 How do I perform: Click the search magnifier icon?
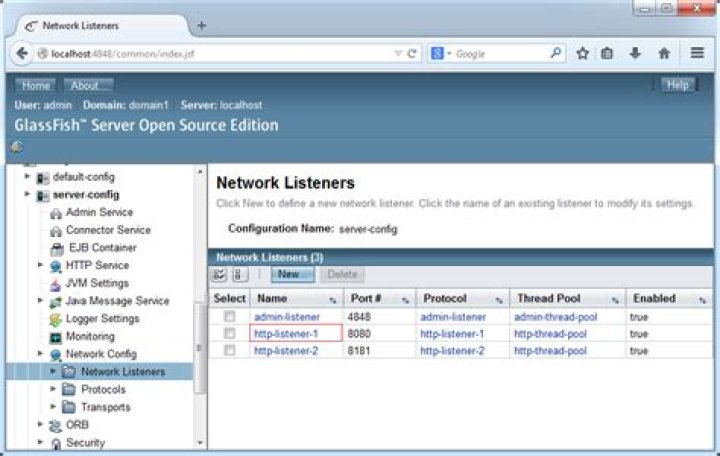point(556,53)
